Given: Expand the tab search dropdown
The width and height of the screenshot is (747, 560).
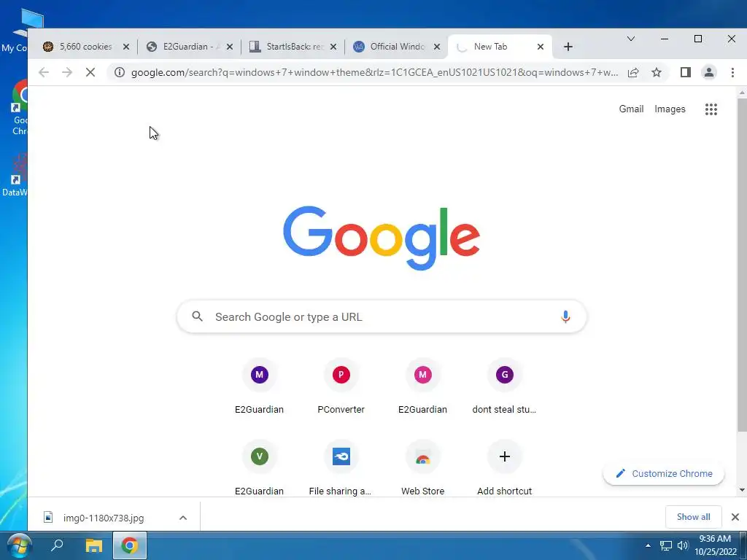Looking at the screenshot, I should click(x=631, y=39).
